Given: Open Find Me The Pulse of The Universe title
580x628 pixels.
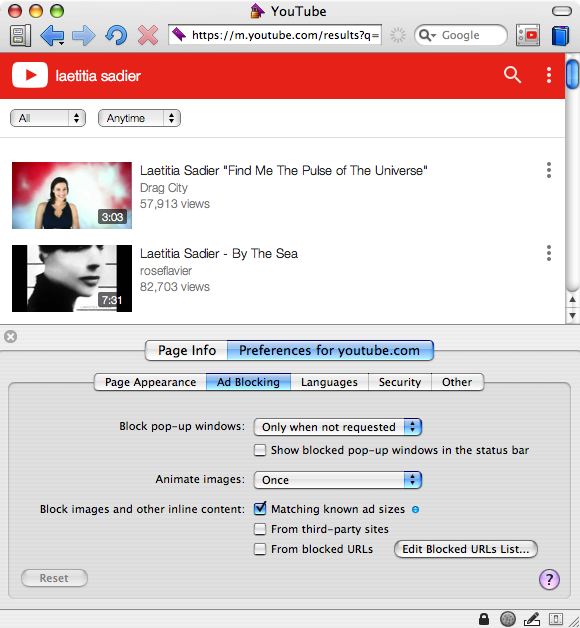Looking at the screenshot, I should click(x=284, y=171).
